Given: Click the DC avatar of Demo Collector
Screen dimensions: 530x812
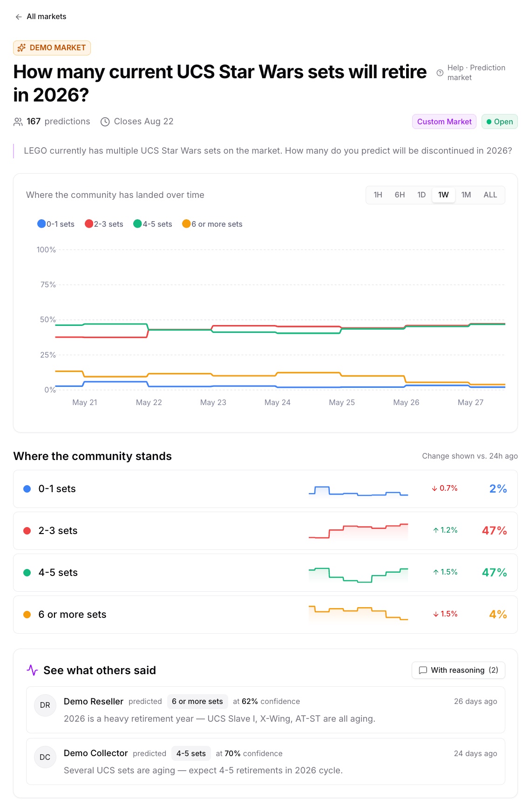Looking at the screenshot, I should (45, 758).
